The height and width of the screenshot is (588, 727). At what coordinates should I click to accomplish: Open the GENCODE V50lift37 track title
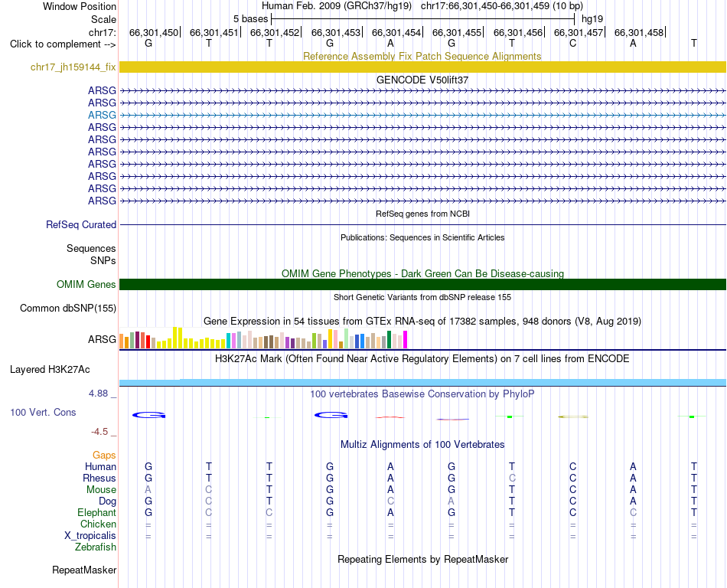pyautogui.click(x=422, y=80)
